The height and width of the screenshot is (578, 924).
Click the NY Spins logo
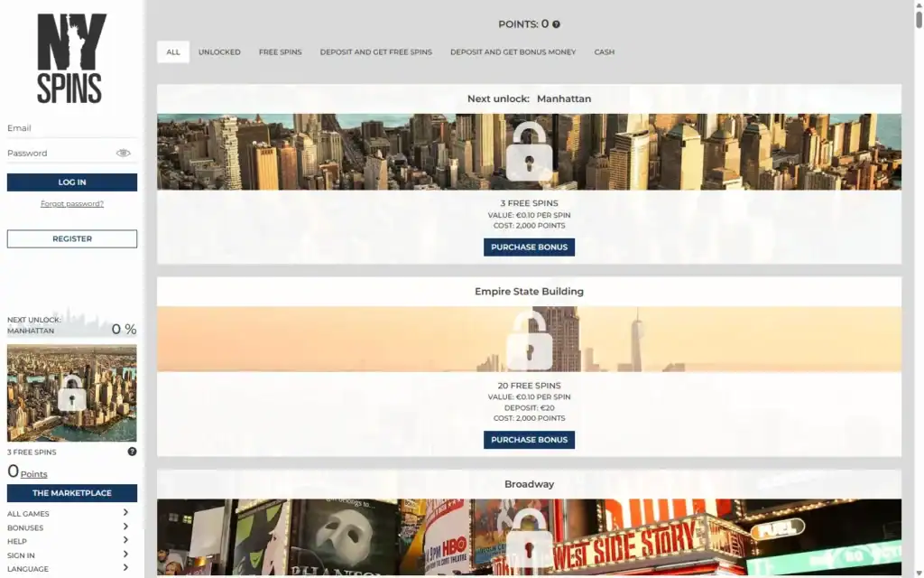[x=72, y=59]
